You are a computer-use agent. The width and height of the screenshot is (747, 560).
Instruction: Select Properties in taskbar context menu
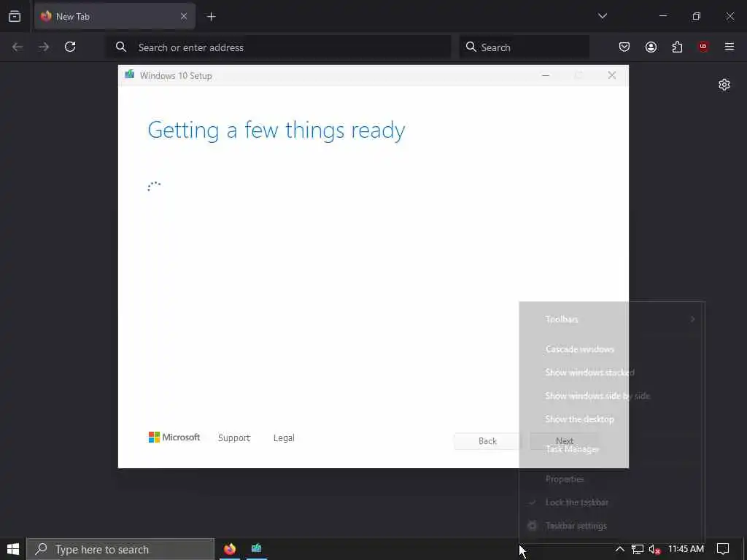[612, 479]
